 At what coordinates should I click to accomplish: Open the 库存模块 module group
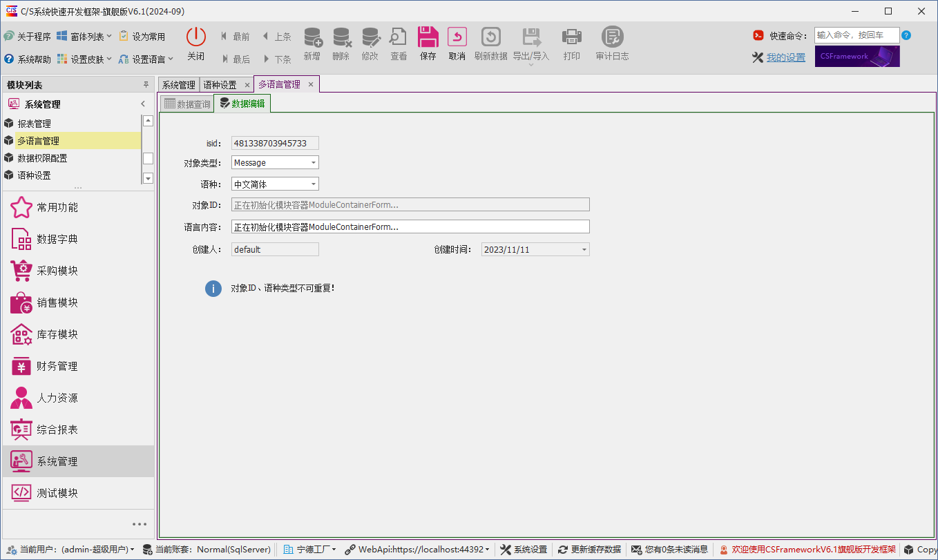pos(78,334)
